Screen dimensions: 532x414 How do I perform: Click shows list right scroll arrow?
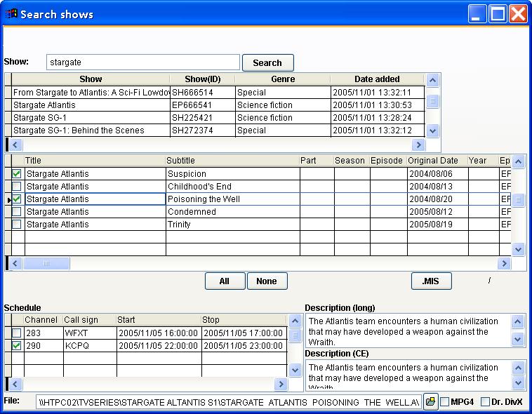418,145
